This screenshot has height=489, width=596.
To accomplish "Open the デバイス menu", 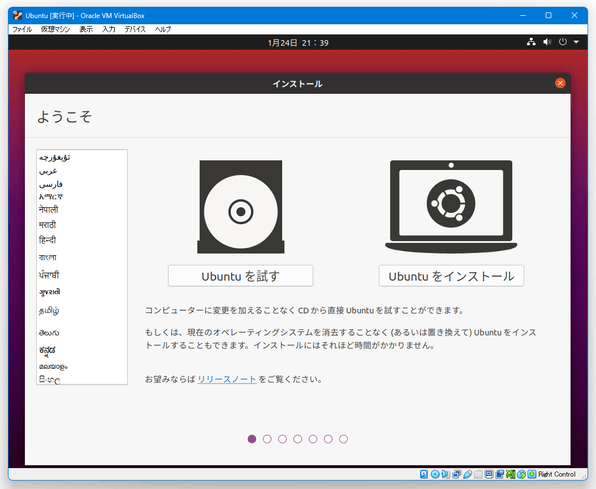I will [135, 29].
